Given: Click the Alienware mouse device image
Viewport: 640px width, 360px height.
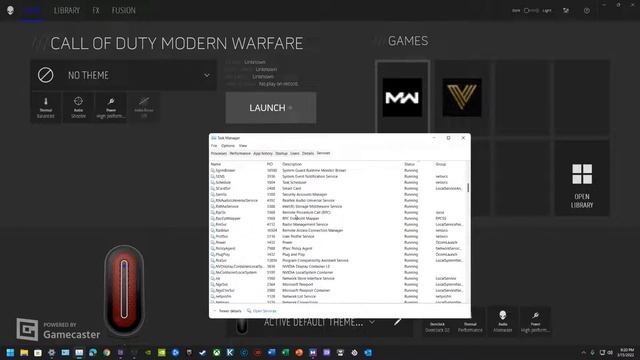Looking at the screenshot, I should point(124,290).
